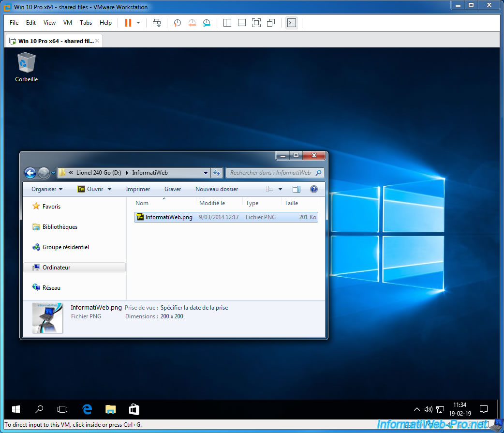Open the VM menu

tap(68, 23)
